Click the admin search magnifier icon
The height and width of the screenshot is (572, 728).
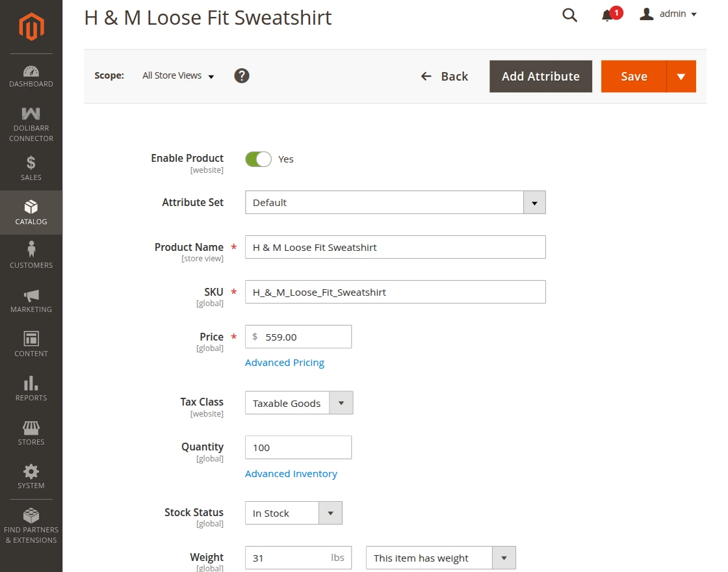tap(569, 14)
